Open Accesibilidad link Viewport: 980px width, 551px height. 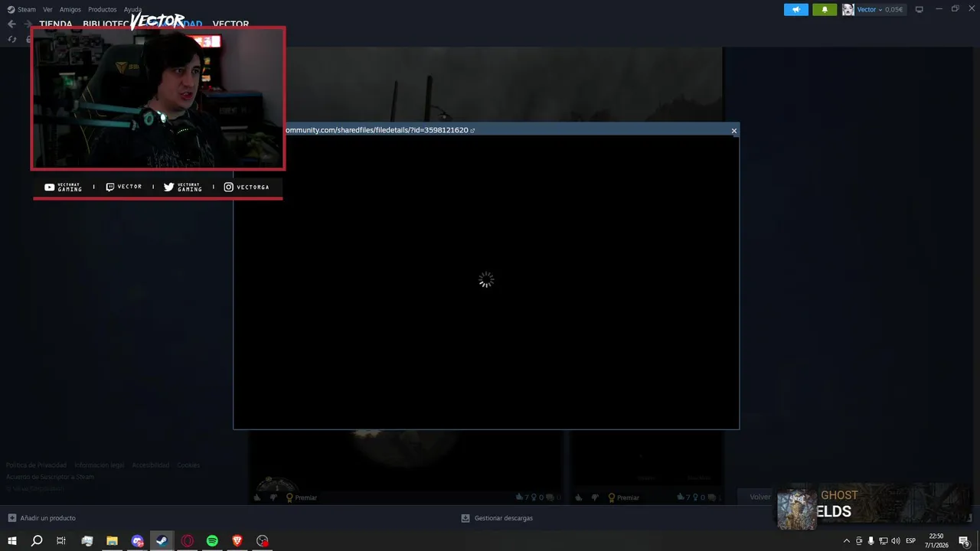tap(151, 465)
